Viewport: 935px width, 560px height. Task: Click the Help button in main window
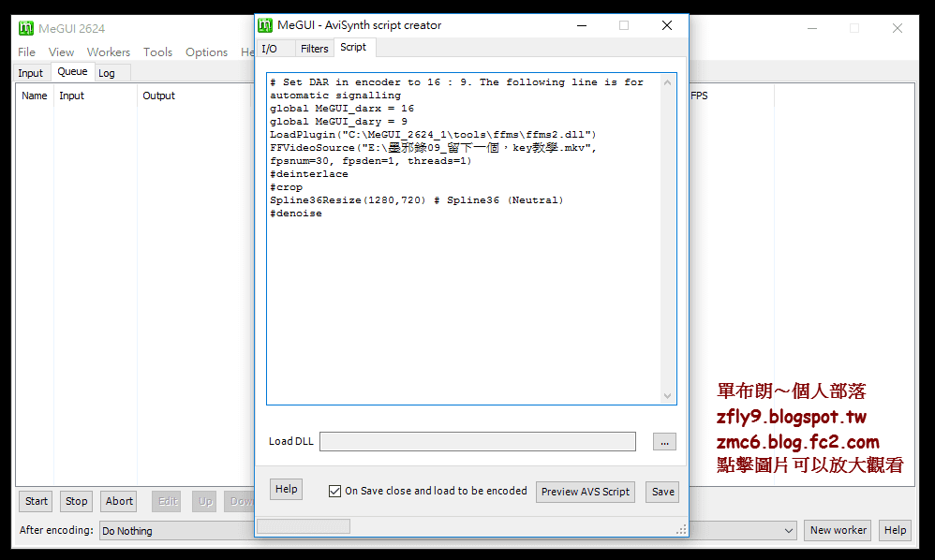[x=895, y=530]
